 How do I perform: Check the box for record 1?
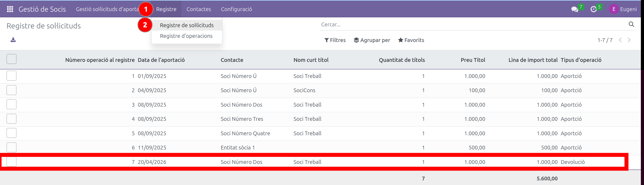[x=11, y=76]
